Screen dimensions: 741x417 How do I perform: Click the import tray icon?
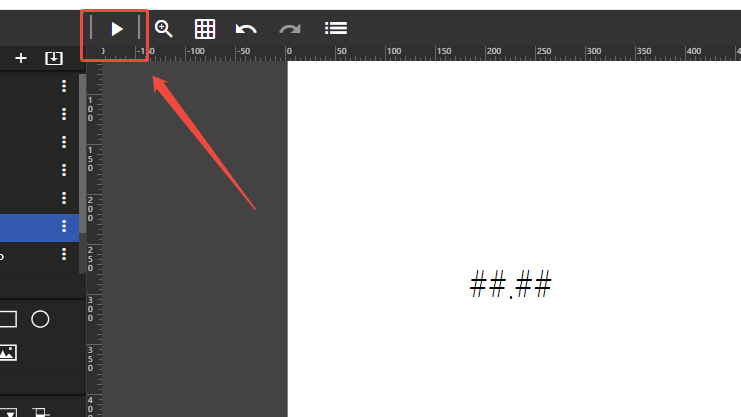53,58
